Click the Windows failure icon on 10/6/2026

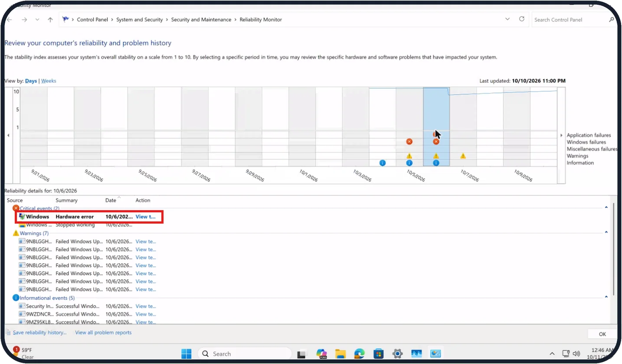click(x=436, y=142)
